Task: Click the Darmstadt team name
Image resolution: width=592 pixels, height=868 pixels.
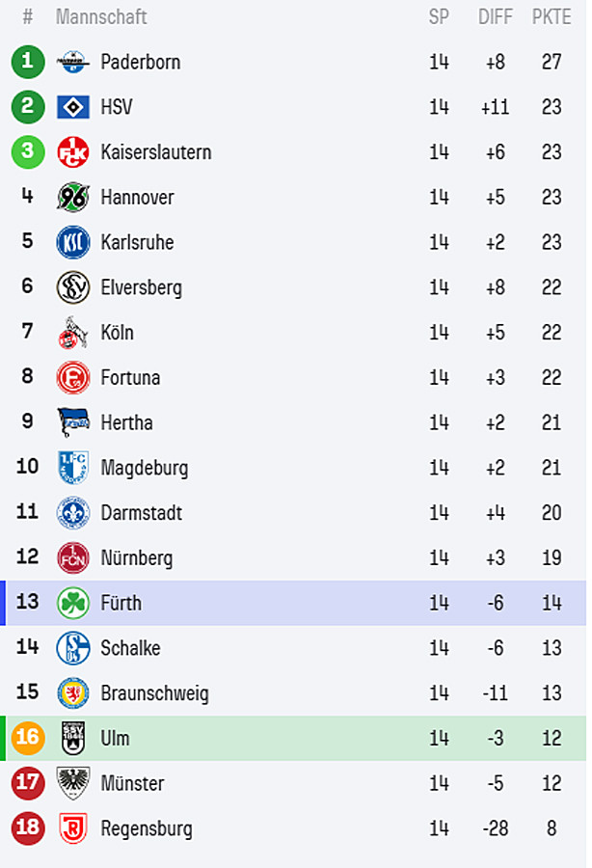Action: 141,513
